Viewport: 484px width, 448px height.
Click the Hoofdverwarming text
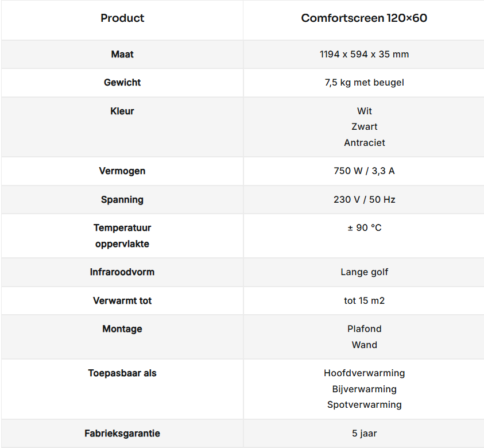pyautogui.click(x=365, y=373)
